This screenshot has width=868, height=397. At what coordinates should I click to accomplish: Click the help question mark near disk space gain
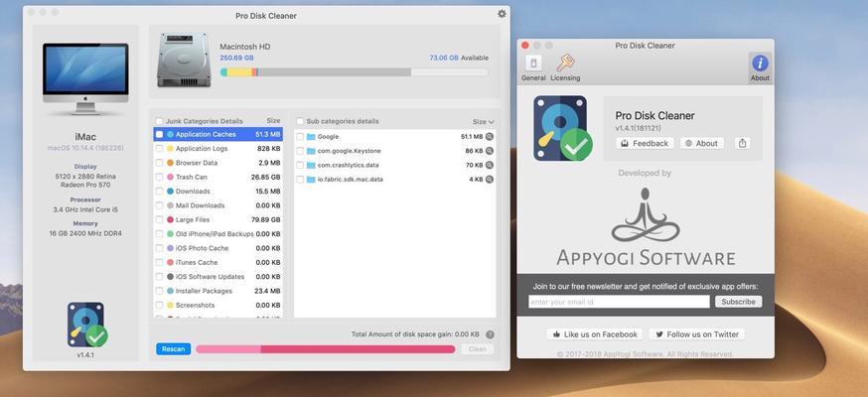[x=490, y=334]
